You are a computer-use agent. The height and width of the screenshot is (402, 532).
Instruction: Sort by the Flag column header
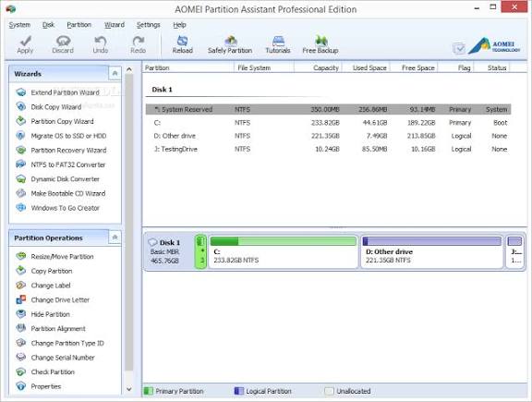[x=455, y=67]
